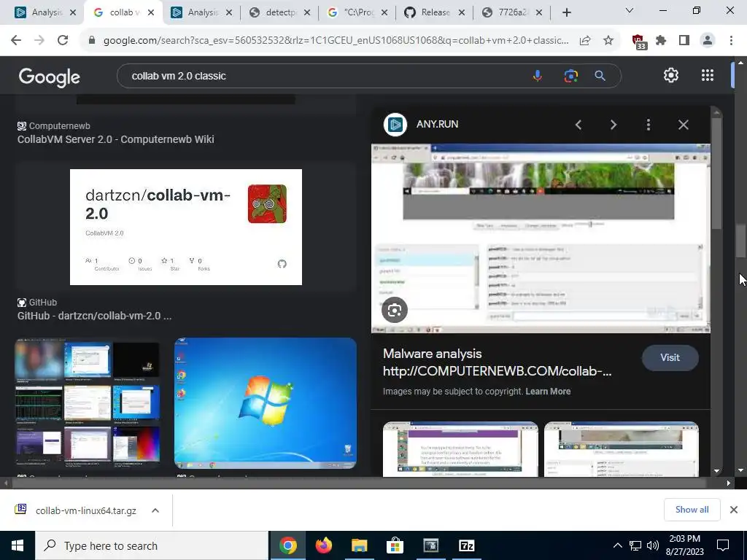Open related image with purple banner

(460, 449)
